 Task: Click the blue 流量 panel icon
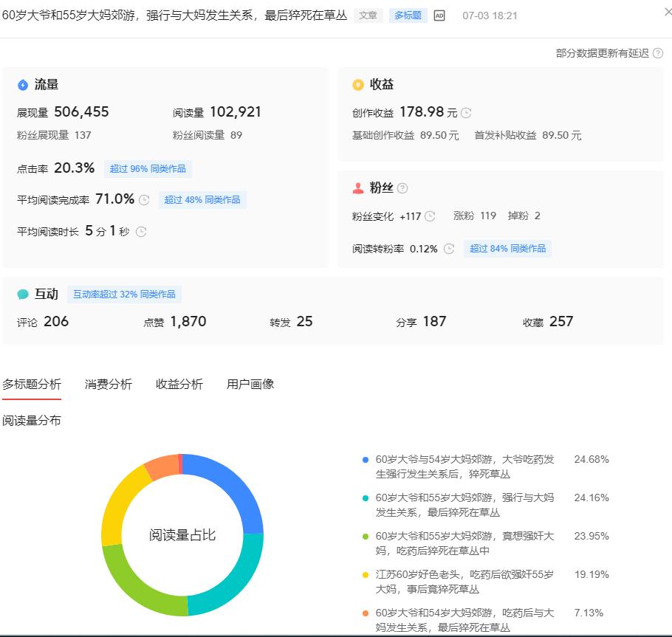pos(24,84)
